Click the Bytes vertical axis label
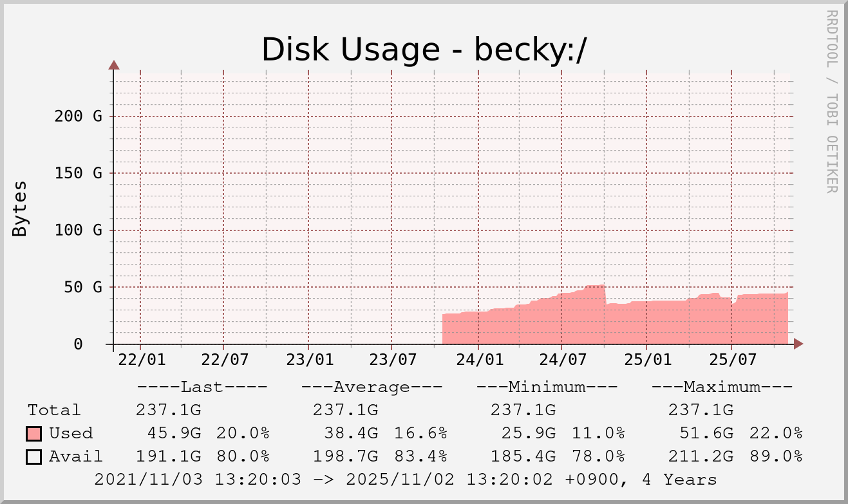Viewport: 848px width, 504px height. click(20, 209)
